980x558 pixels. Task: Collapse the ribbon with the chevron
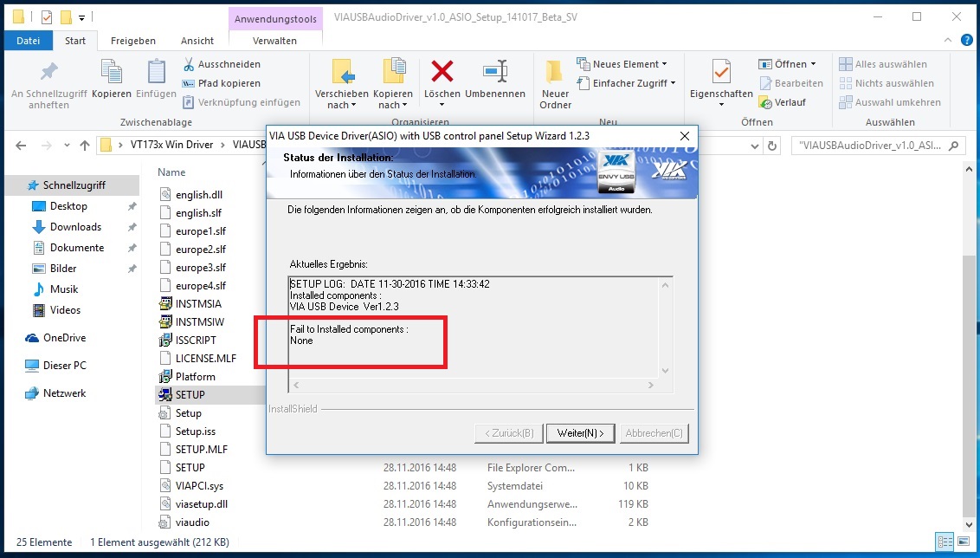pyautogui.click(x=948, y=41)
